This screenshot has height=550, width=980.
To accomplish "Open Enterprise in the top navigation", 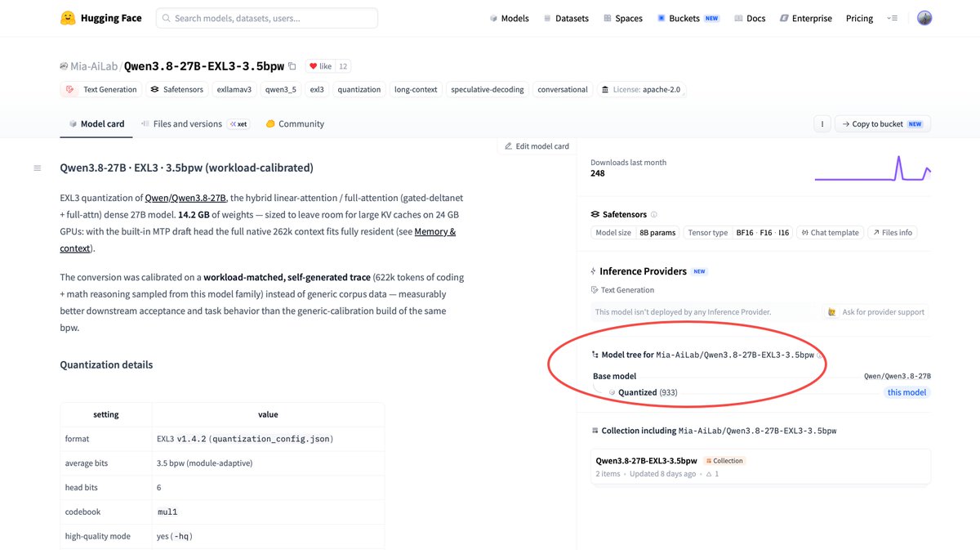I will coord(805,18).
